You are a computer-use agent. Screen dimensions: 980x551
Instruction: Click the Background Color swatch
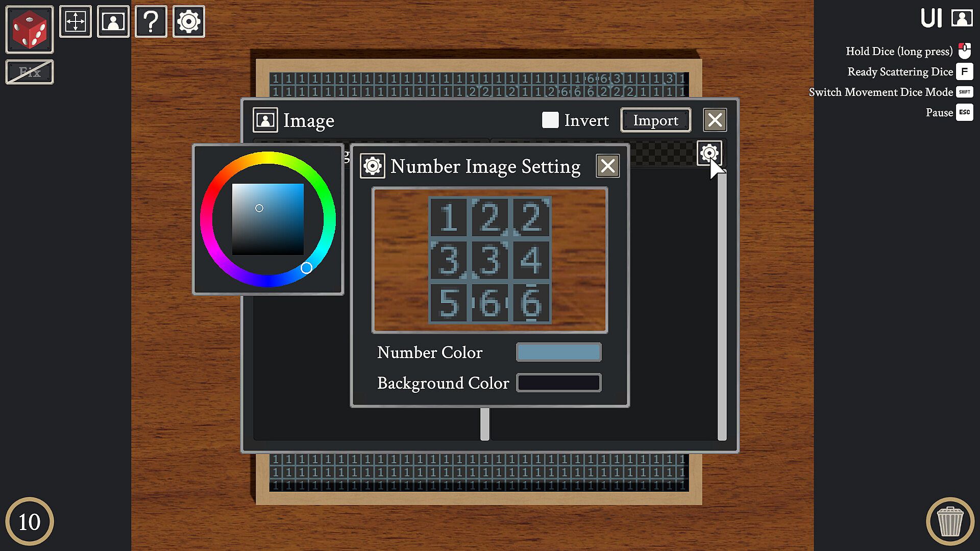(x=558, y=383)
